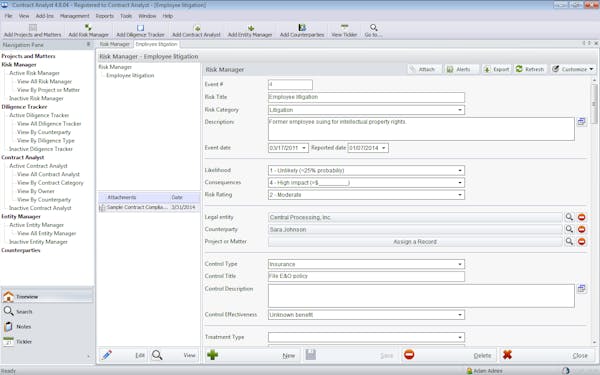Remove Project or Matter with red icon
The height and width of the screenshot is (375, 600).
coord(582,241)
